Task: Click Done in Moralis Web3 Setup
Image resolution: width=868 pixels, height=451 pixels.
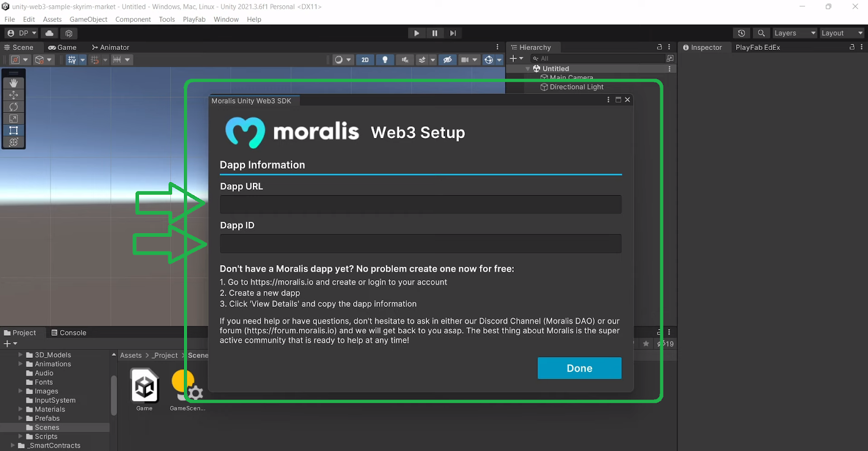Action: pyautogui.click(x=579, y=368)
